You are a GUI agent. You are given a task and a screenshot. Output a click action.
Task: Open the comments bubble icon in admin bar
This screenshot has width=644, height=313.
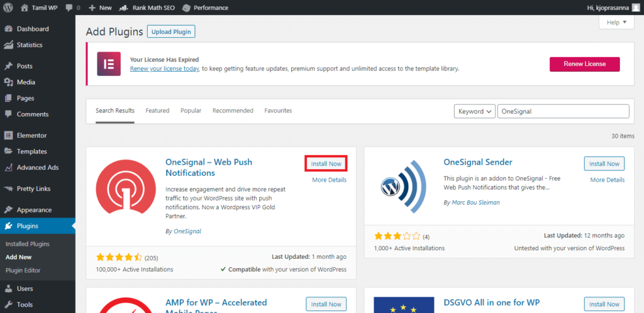pos(69,8)
